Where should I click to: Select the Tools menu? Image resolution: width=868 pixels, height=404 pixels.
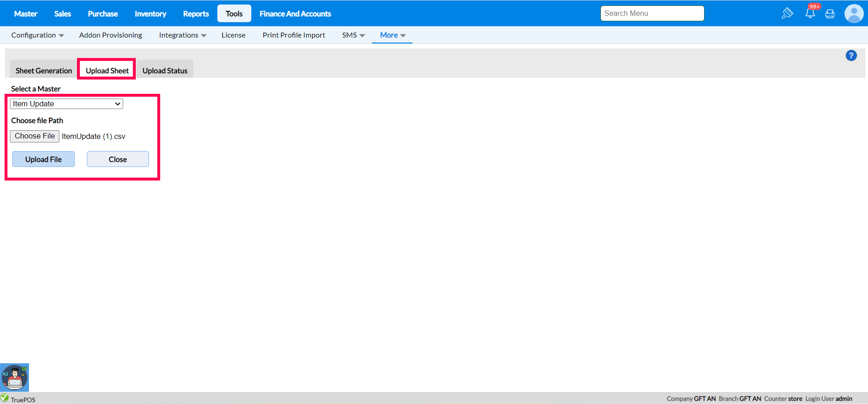tap(234, 14)
